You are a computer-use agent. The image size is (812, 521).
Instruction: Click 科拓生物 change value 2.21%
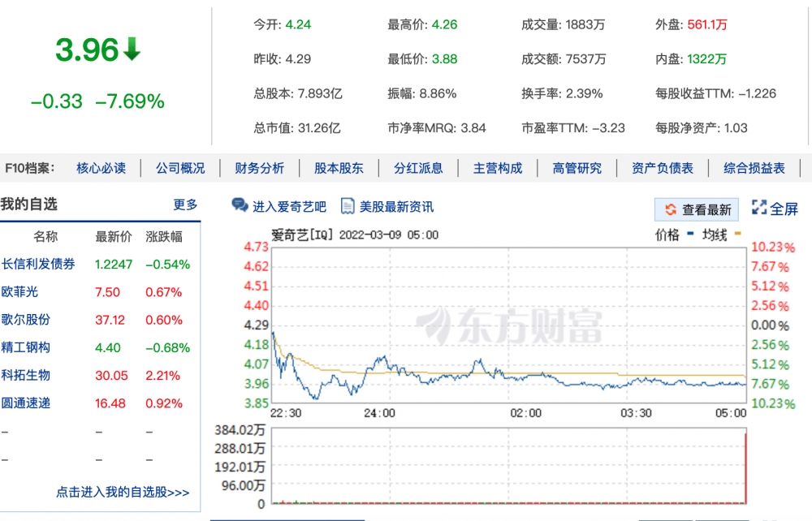tap(162, 376)
